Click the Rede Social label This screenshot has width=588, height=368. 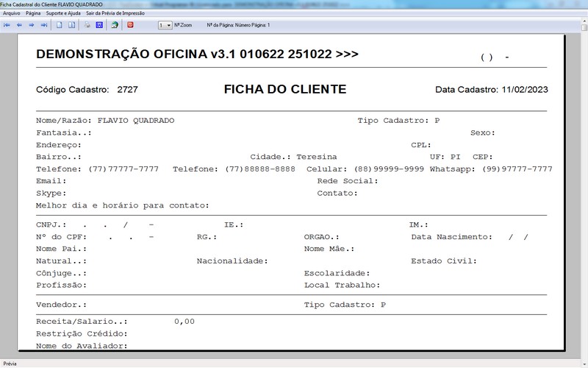point(348,181)
